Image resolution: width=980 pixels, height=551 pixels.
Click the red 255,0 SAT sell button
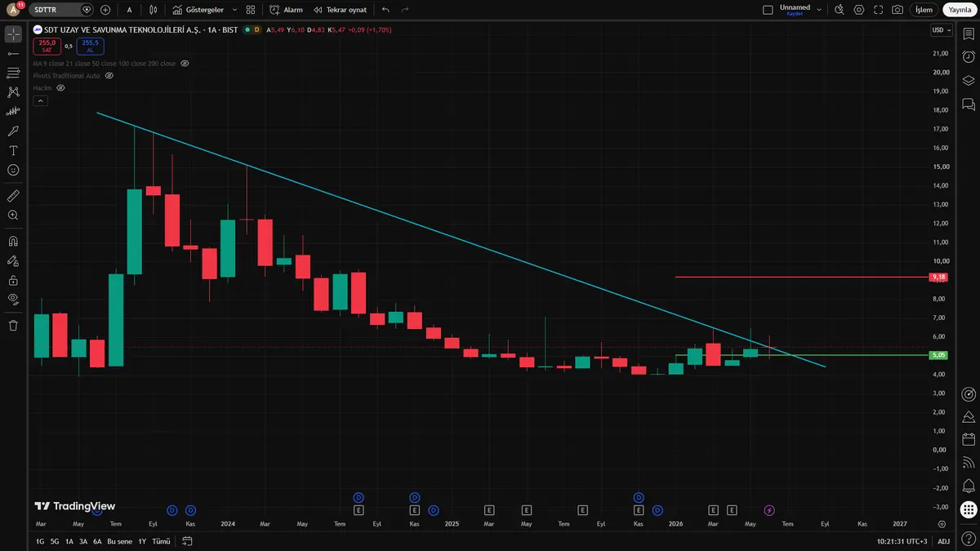point(47,46)
